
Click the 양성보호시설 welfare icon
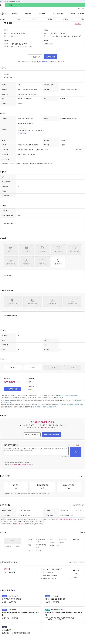tap(42, 262)
